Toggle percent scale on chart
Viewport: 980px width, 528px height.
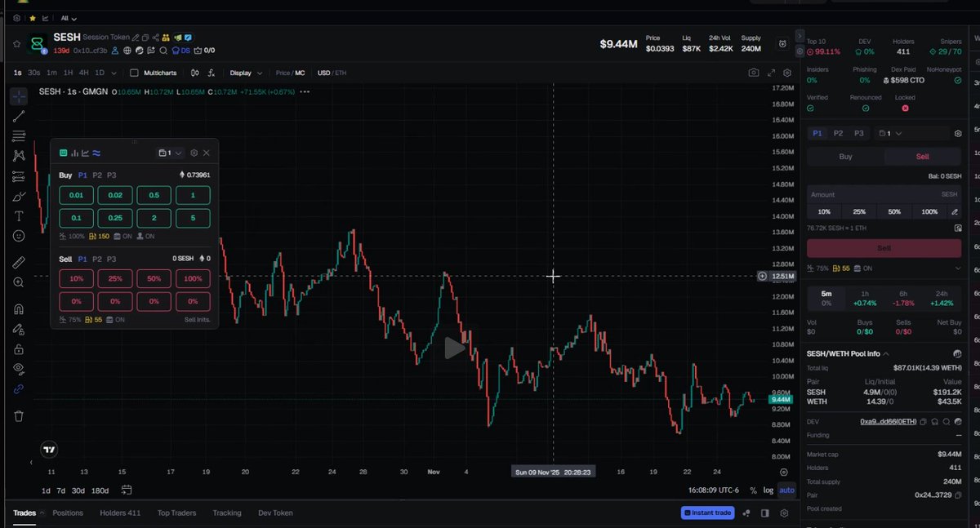point(753,490)
